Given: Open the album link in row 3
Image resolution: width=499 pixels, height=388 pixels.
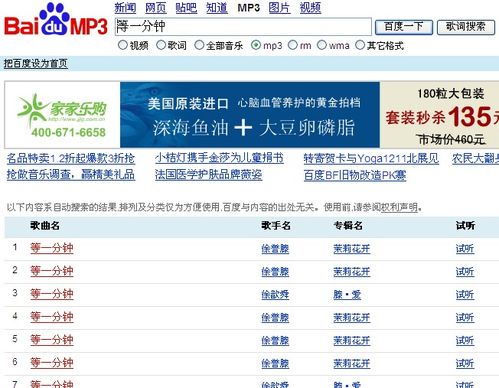Looking at the screenshot, I should click(347, 295).
